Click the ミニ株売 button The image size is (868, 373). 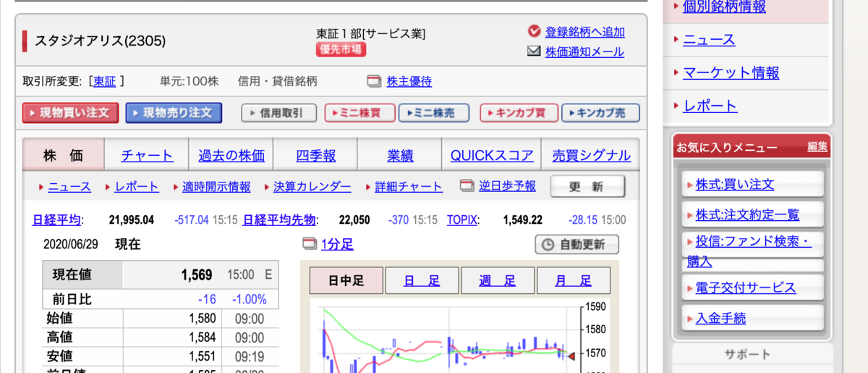pyautogui.click(x=433, y=113)
